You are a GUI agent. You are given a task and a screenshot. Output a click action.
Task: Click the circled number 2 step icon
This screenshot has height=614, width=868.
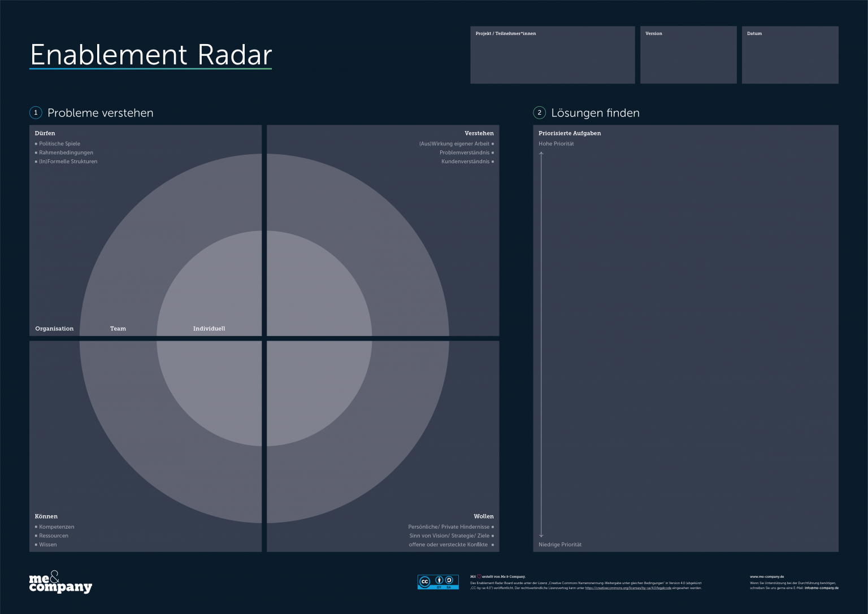point(539,113)
